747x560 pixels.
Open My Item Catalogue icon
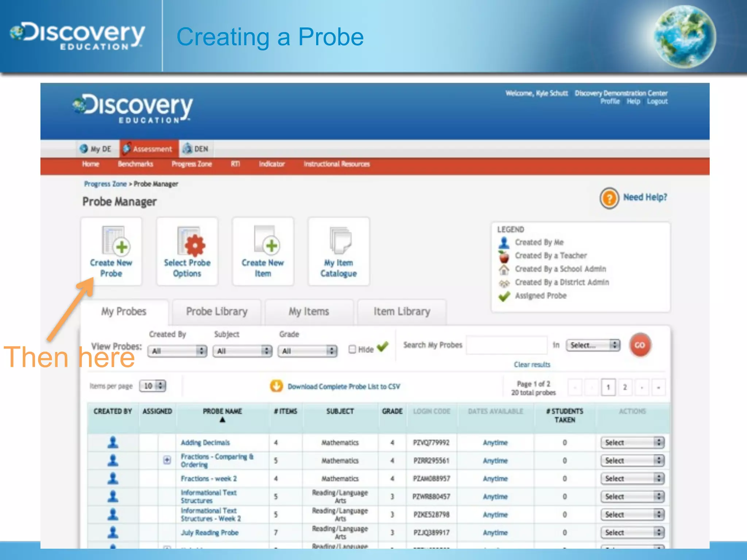coord(340,241)
